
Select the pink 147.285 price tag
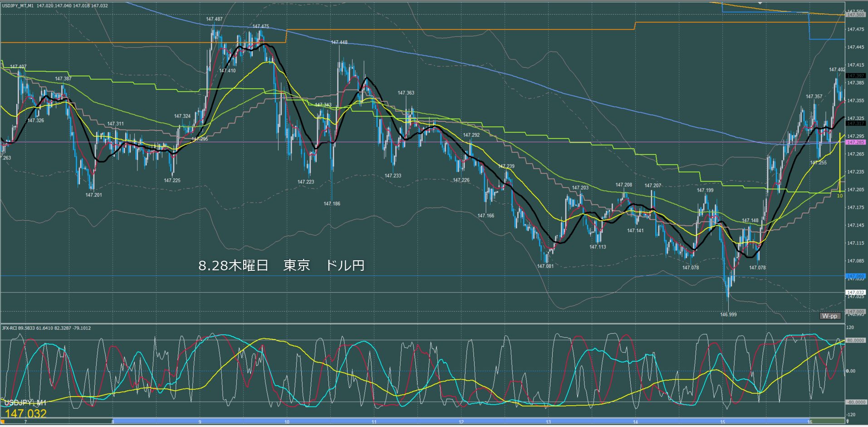tap(855, 142)
